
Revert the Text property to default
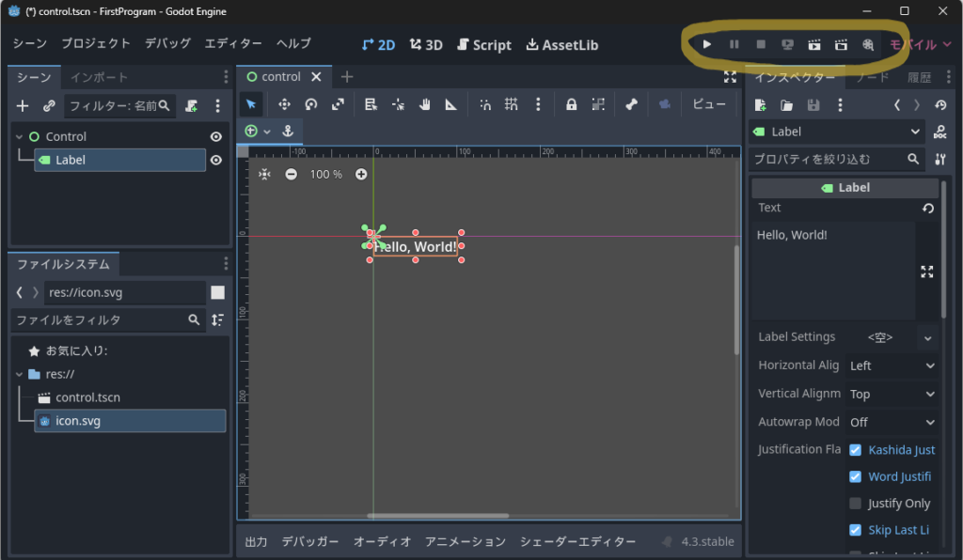[928, 208]
